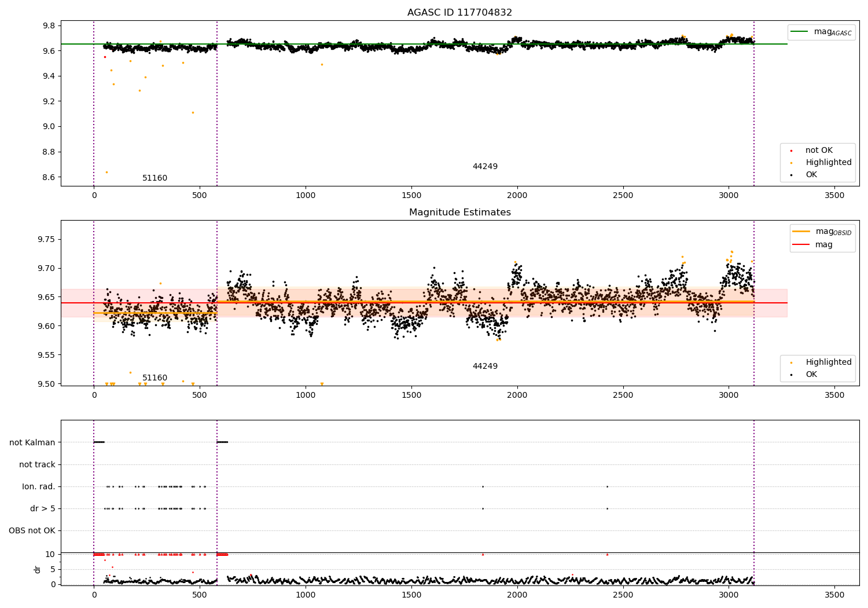The width and height of the screenshot is (868, 608).
Task: Click 'OK' in the AGASC plot legend
Action: tap(811, 175)
